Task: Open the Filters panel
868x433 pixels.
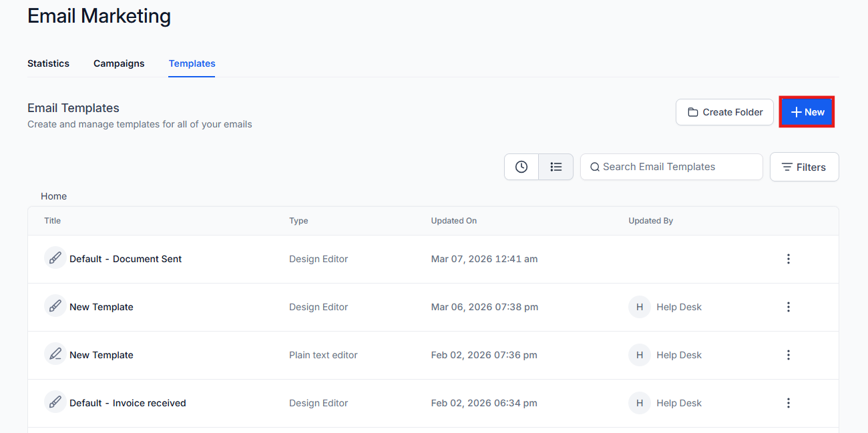Action: (x=804, y=167)
